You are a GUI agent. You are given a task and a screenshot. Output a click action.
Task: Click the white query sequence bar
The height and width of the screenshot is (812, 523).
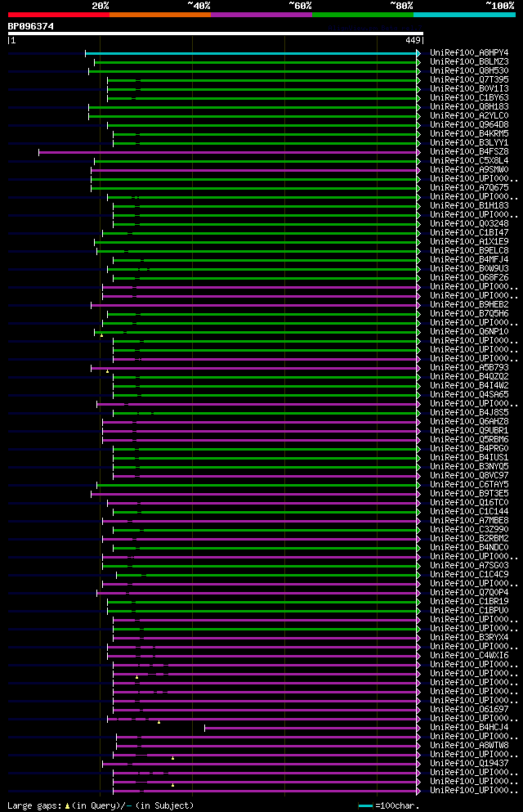(x=216, y=34)
